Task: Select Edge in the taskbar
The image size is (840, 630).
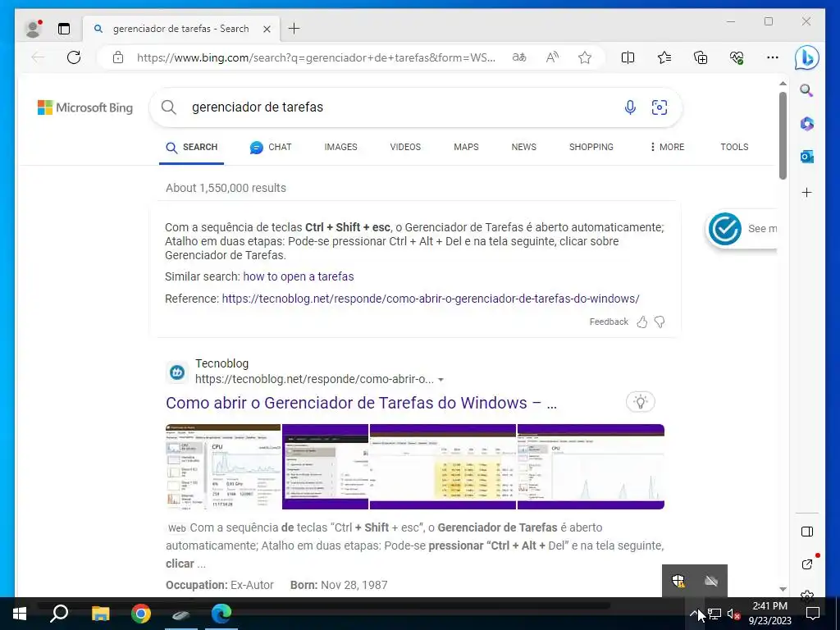Action: pyautogui.click(x=221, y=614)
